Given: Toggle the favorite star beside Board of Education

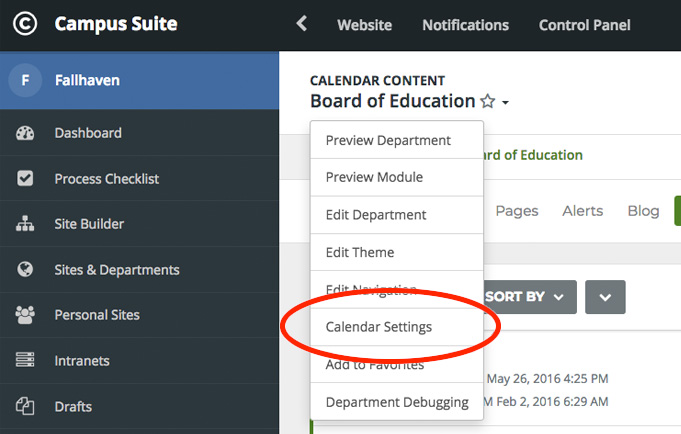Looking at the screenshot, I should point(488,101).
